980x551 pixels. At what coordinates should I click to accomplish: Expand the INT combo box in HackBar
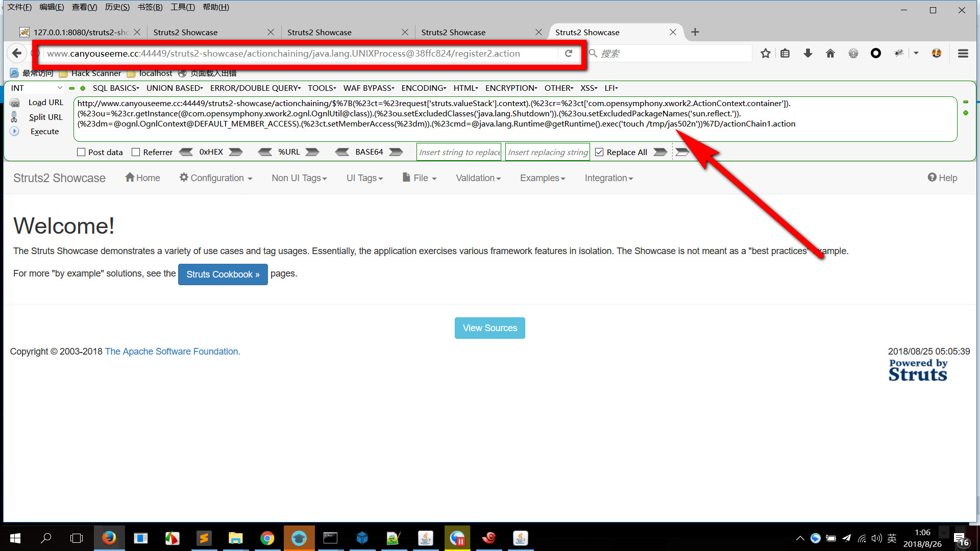pyautogui.click(x=36, y=88)
